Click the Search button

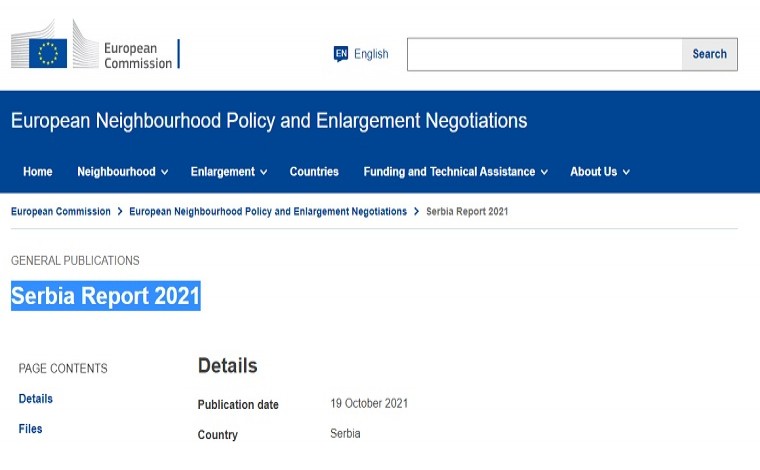710,54
